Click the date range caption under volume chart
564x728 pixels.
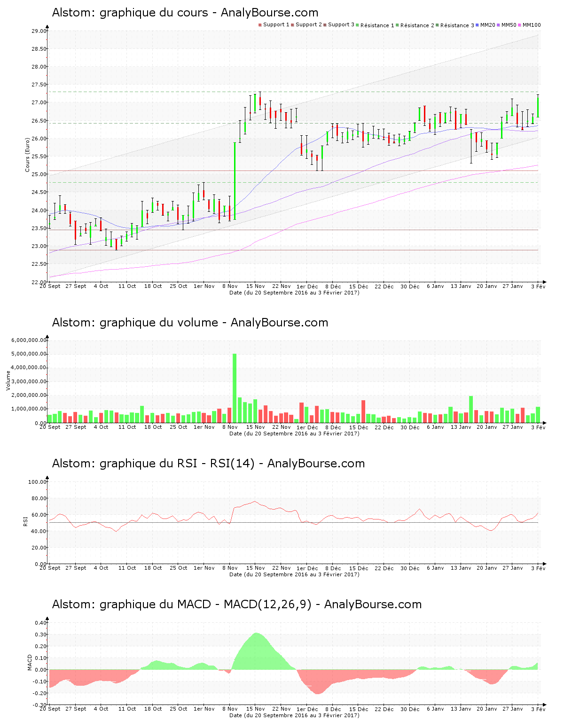point(294,434)
